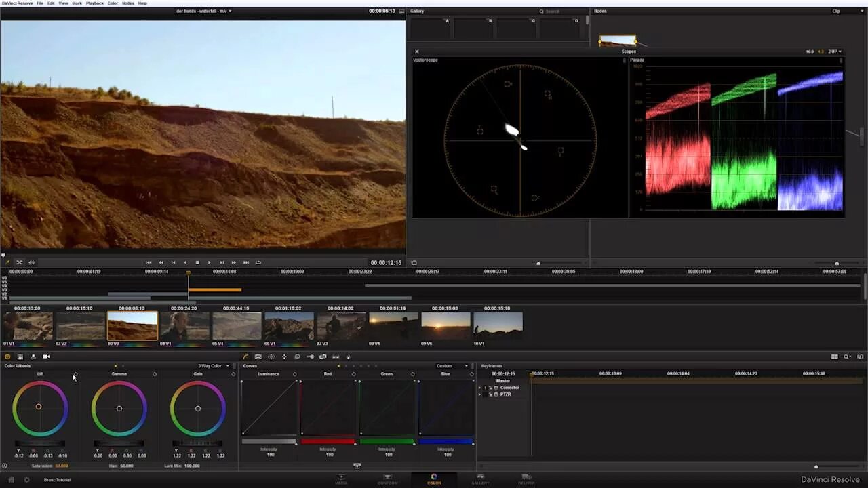Reset the Gain color wheel
868x488 pixels.
click(x=234, y=374)
